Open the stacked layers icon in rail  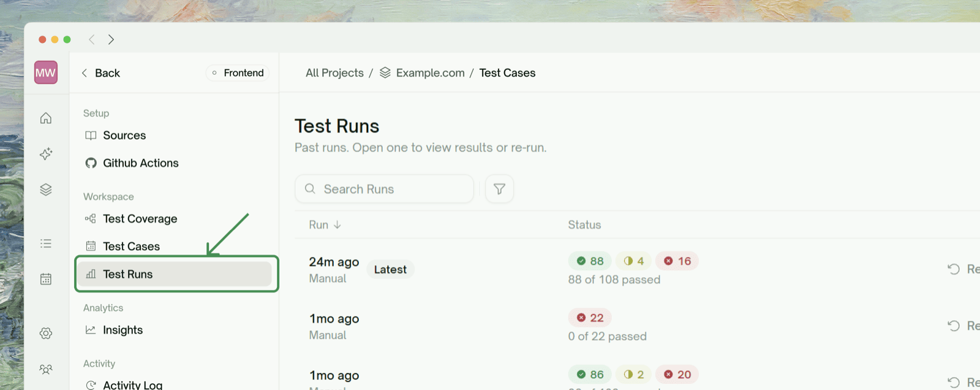(46, 189)
